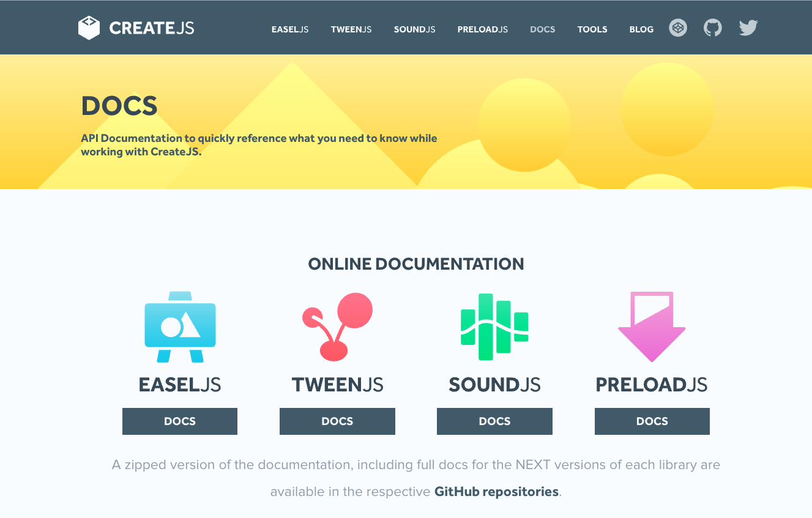Click the CREATEJS wordmark in header

click(x=152, y=28)
